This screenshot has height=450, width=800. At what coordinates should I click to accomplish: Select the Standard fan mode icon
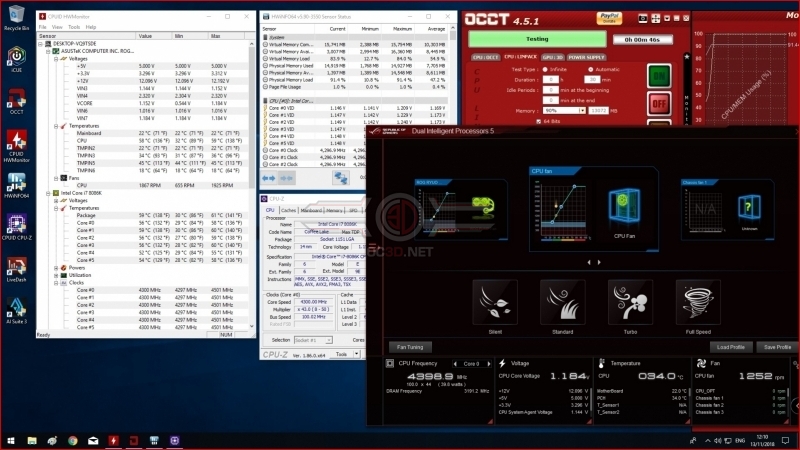coord(562,302)
